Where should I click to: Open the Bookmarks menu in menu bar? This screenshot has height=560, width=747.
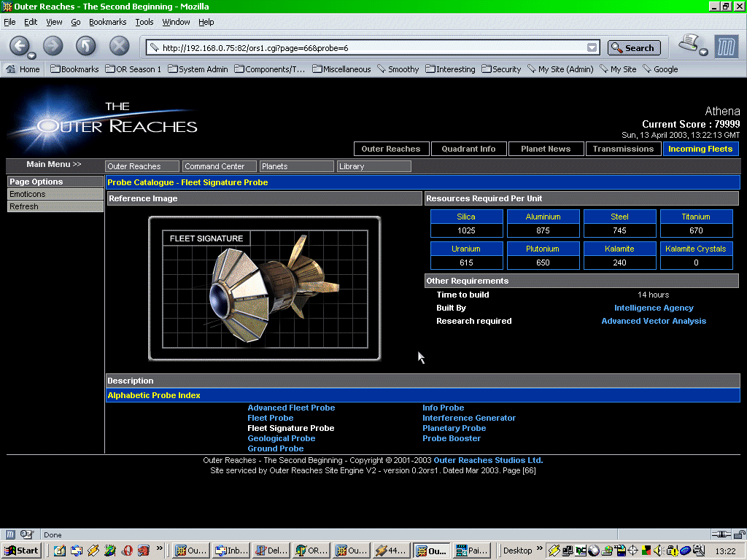point(107,22)
